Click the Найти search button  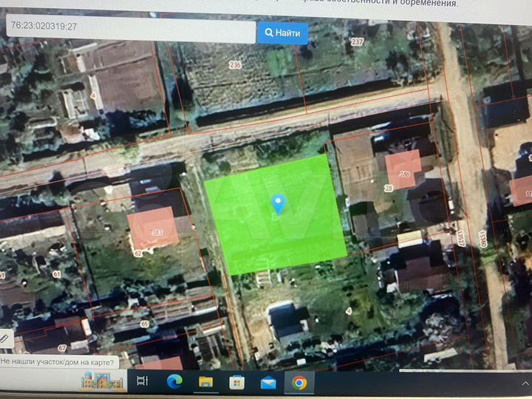pos(282,33)
